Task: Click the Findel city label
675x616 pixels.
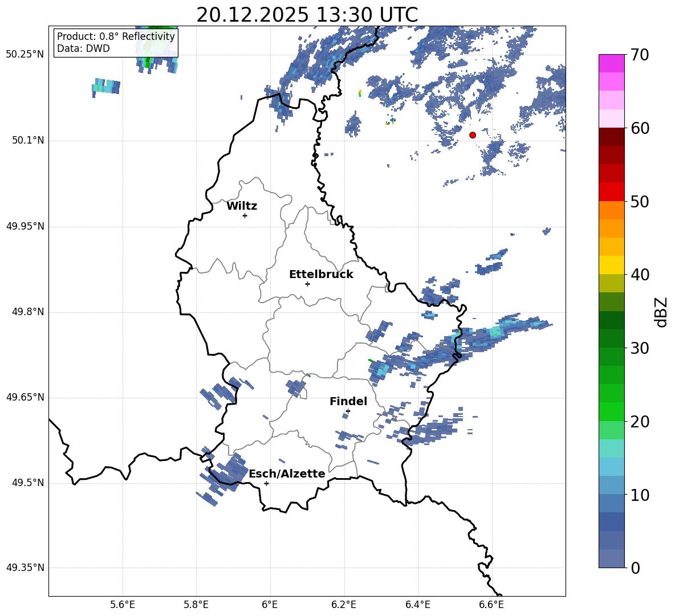Action: coord(348,401)
